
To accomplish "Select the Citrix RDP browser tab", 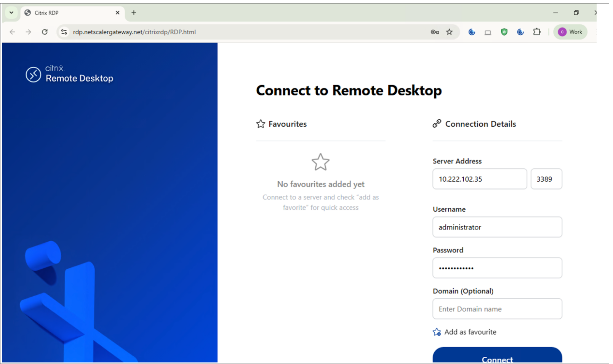I will point(69,13).
